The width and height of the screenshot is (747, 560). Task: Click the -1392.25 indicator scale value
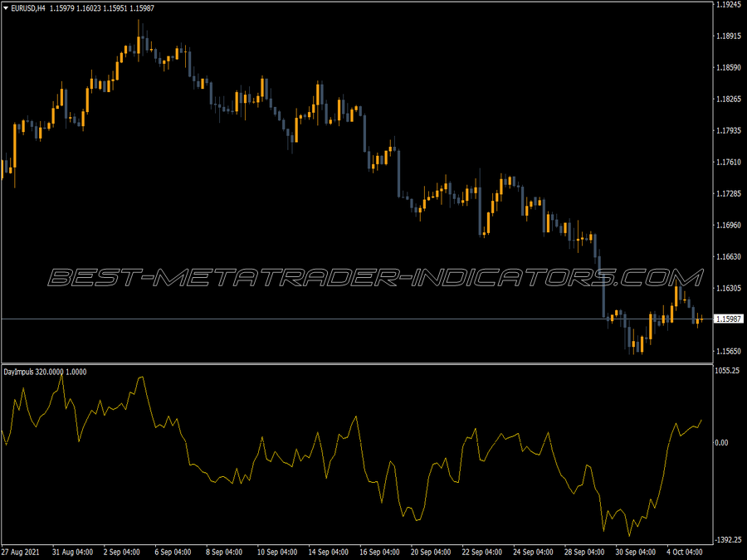[729, 540]
